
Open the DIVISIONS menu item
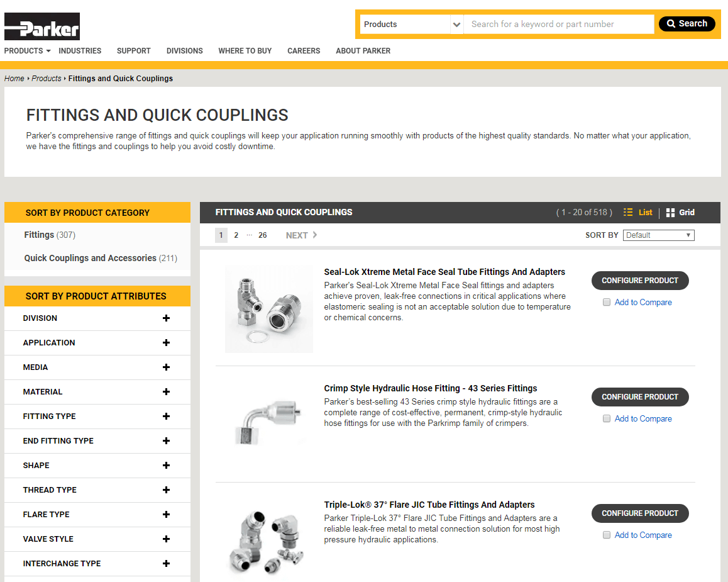(184, 50)
